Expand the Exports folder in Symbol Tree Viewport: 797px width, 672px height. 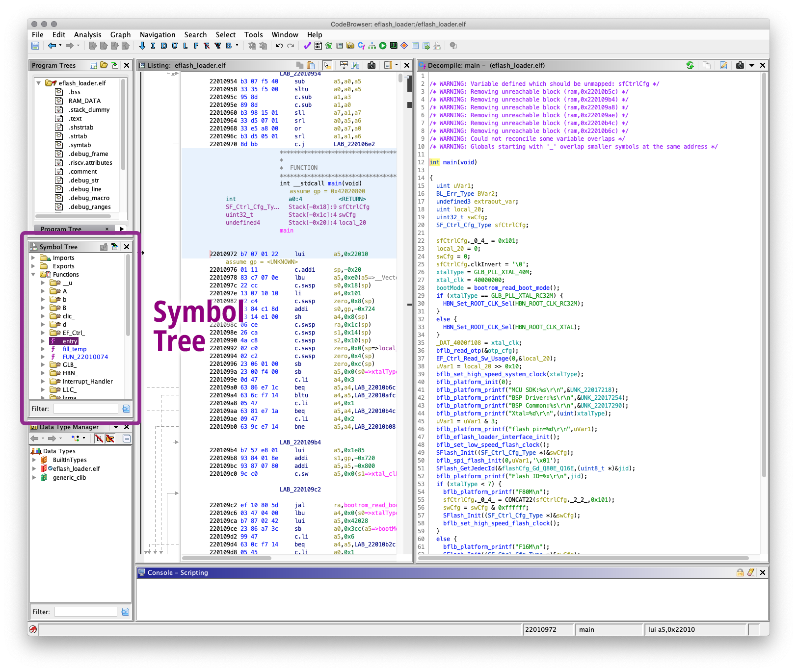pos(33,266)
